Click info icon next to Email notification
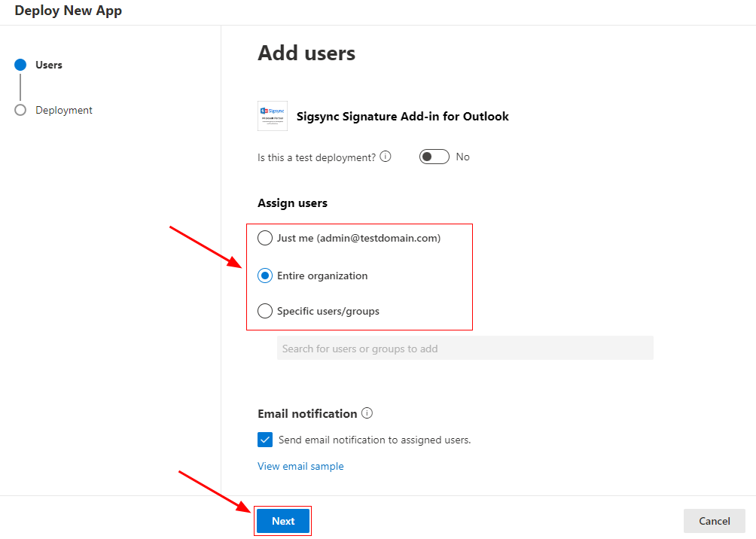The image size is (756, 539). click(x=367, y=413)
